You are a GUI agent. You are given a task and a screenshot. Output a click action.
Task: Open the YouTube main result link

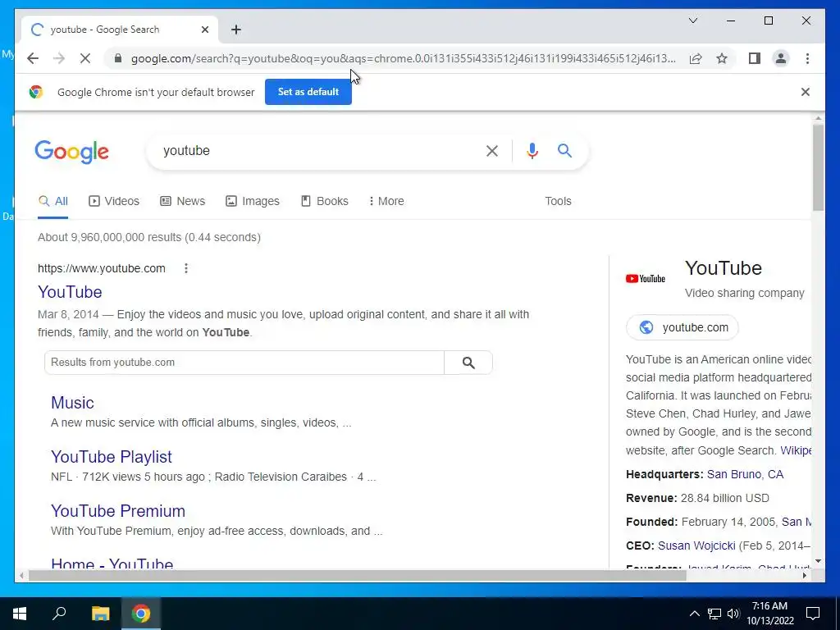(x=70, y=292)
